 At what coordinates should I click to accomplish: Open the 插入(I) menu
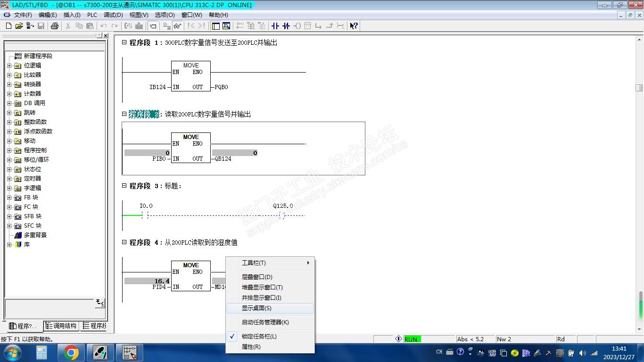(72, 15)
